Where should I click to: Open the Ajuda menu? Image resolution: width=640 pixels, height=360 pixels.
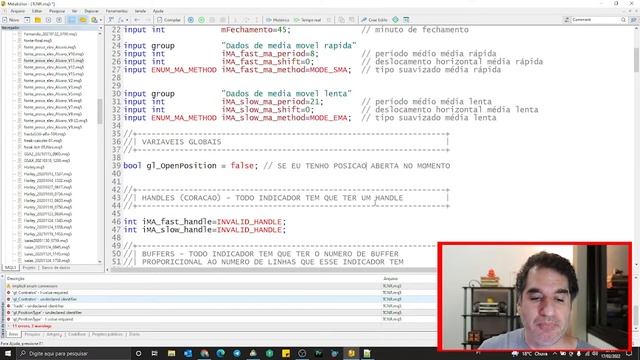point(158,11)
